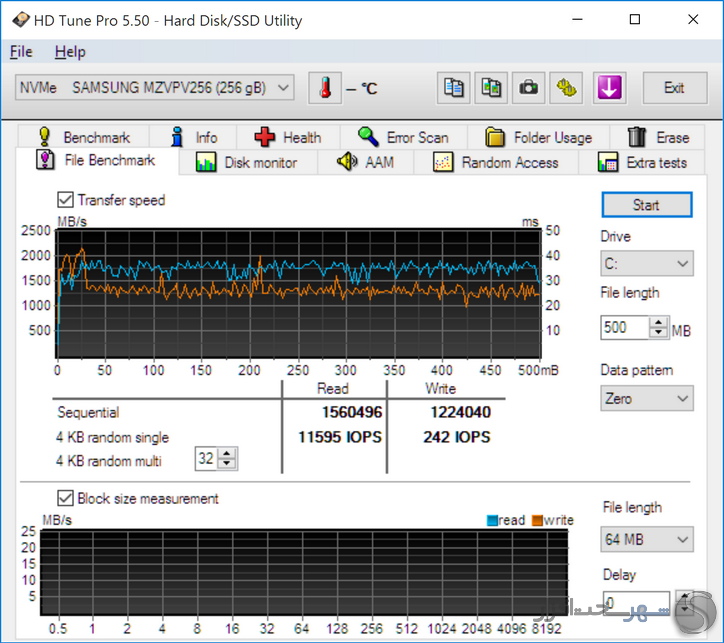Click the 242 IOPS write result
Image resolution: width=724 pixels, height=643 pixels.
[457, 437]
